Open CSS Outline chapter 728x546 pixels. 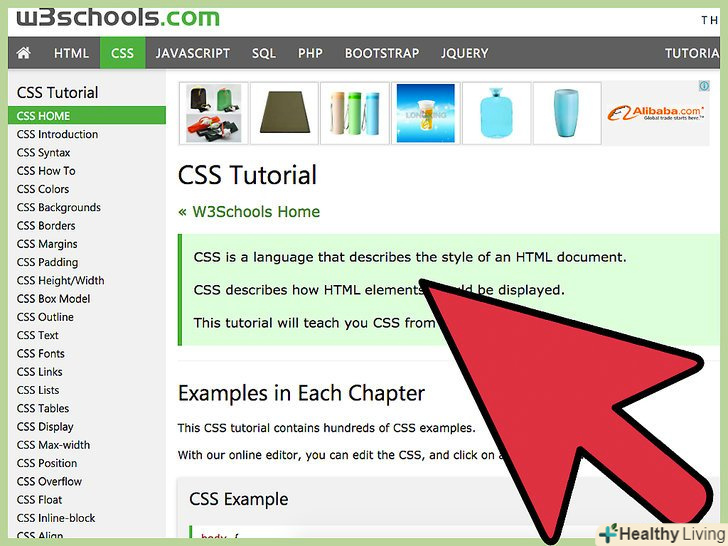click(45, 317)
